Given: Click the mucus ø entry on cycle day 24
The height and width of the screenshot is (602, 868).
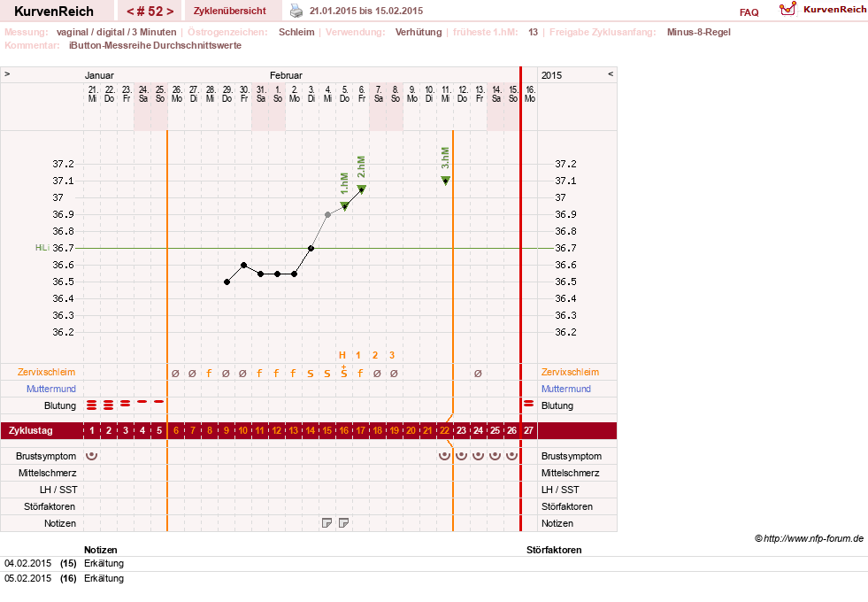Looking at the screenshot, I should (478, 374).
